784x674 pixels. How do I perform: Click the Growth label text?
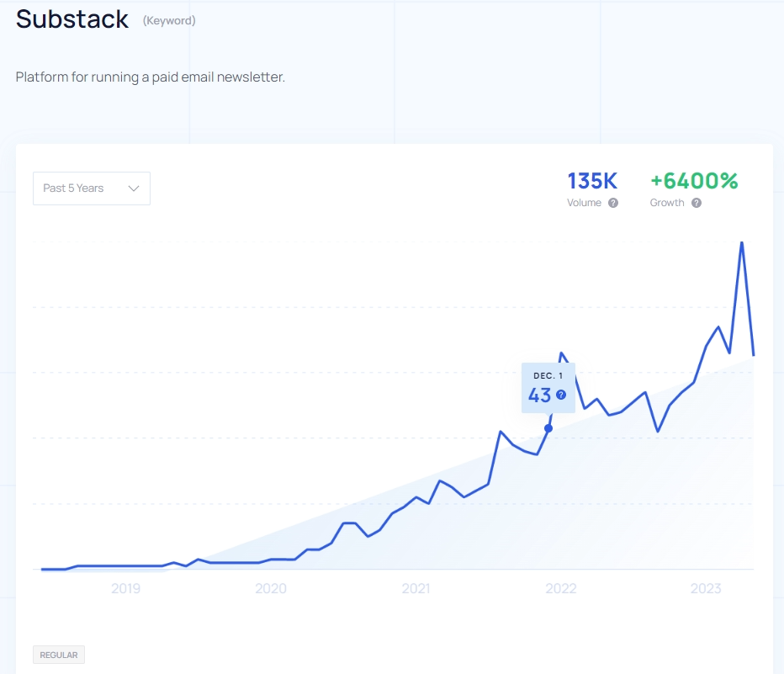[x=667, y=203]
